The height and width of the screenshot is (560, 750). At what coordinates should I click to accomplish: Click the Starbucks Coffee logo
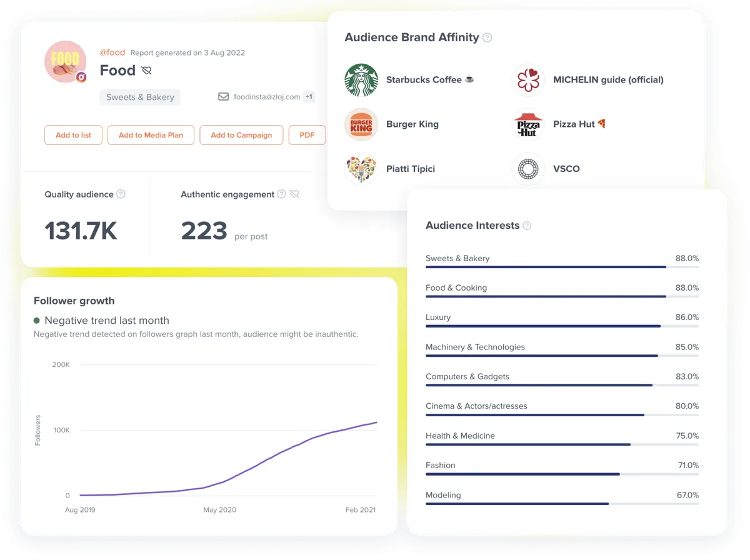pos(361,80)
